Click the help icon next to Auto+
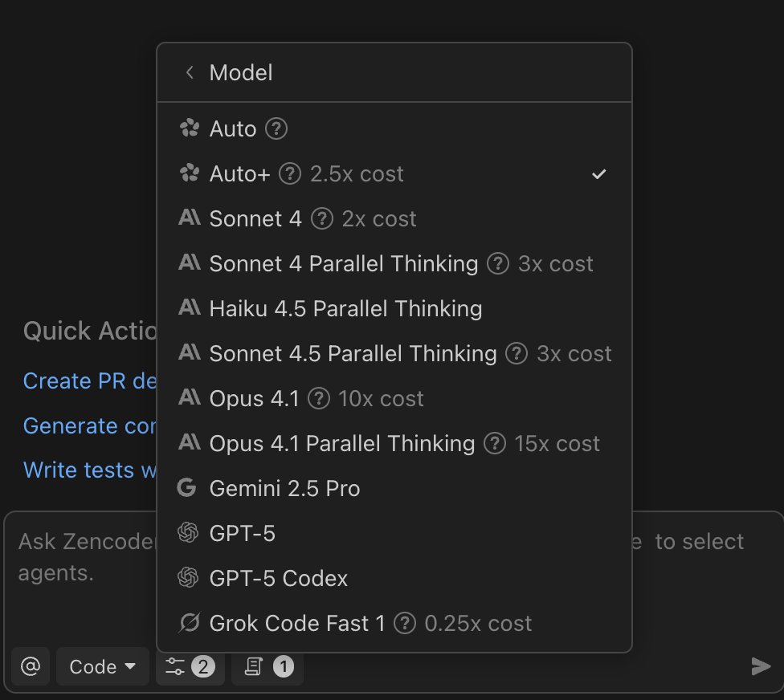 coord(288,173)
